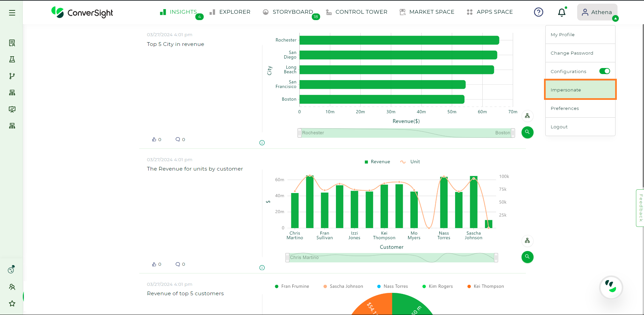Screen dimensions: 644x315
Task: Click right handle of city range slider
Action: 513,133
